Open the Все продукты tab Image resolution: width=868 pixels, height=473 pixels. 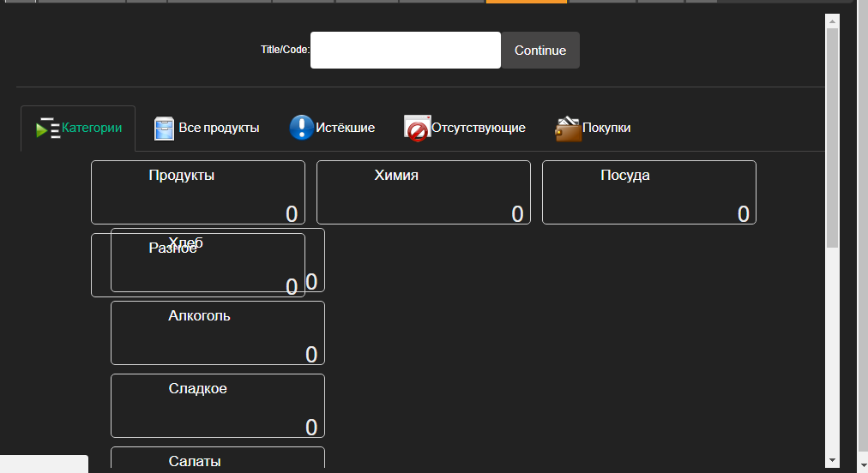click(207, 129)
